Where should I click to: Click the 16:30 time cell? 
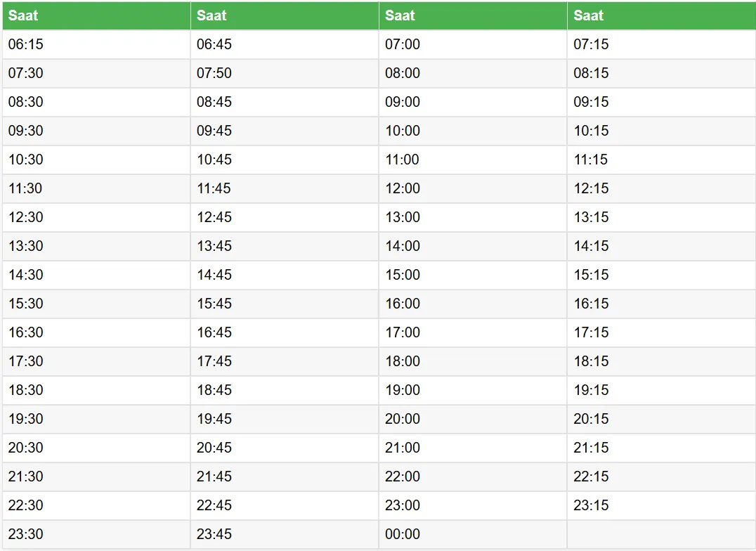[x=26, y=332]
